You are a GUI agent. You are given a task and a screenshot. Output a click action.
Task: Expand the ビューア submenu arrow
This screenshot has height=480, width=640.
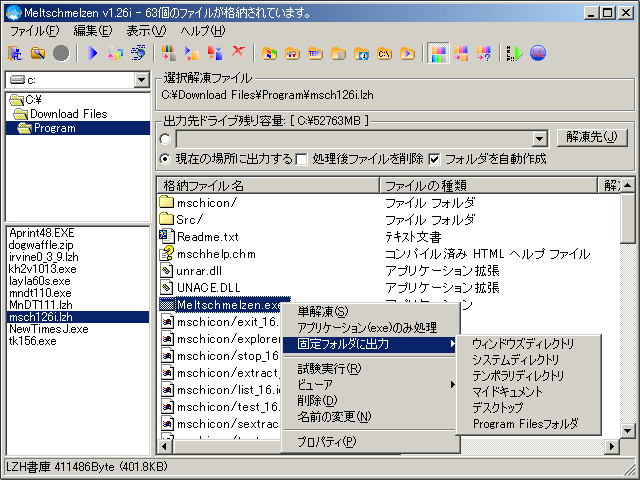(x=452, y=384)
